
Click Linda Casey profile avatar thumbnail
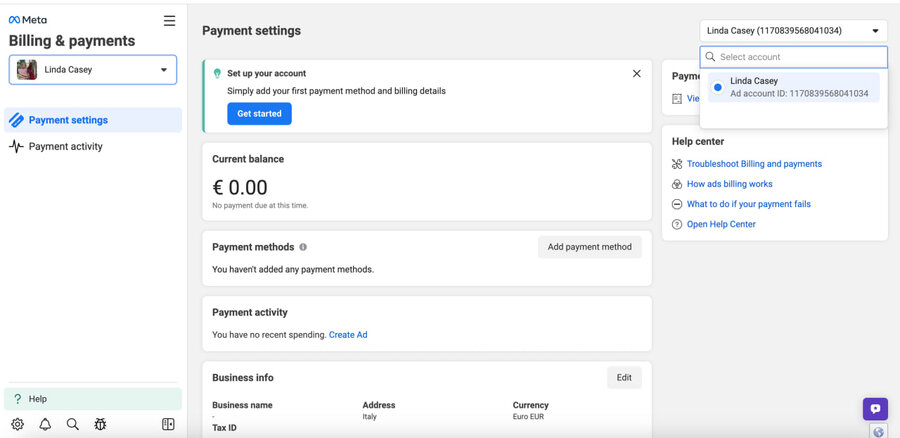click(27, 69)
